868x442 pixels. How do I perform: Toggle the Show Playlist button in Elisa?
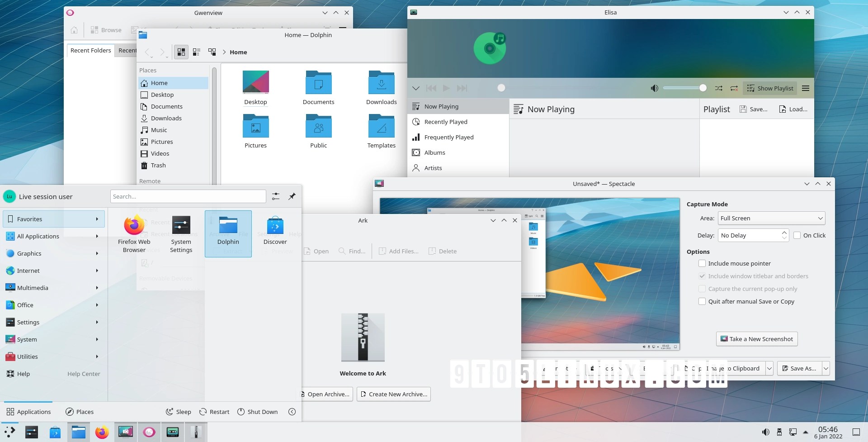click(x=770, y=88)
